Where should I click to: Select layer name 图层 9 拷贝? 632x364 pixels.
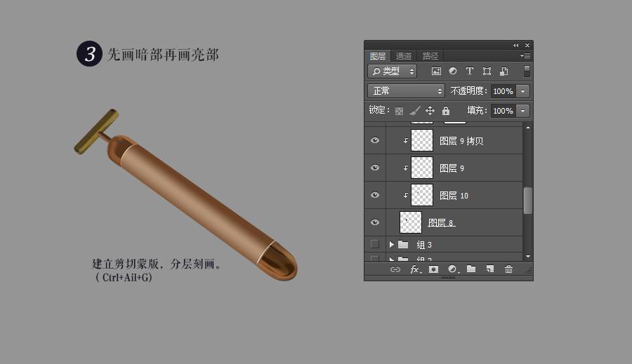click(x=461, y=141)
